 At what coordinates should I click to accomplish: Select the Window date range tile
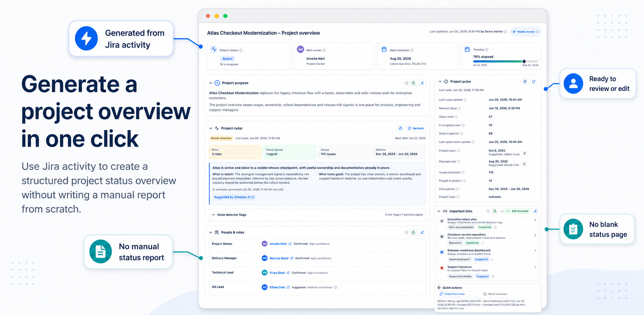(399, 152)
